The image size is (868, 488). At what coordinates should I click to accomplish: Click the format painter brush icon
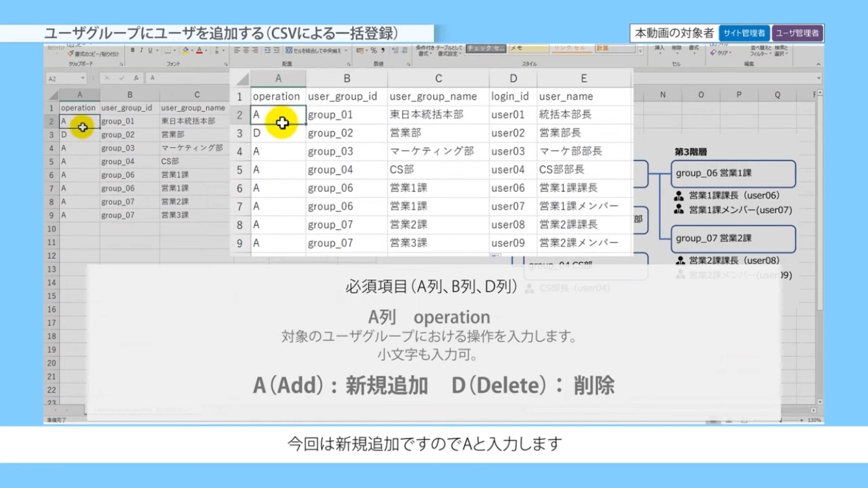point(70,54)
